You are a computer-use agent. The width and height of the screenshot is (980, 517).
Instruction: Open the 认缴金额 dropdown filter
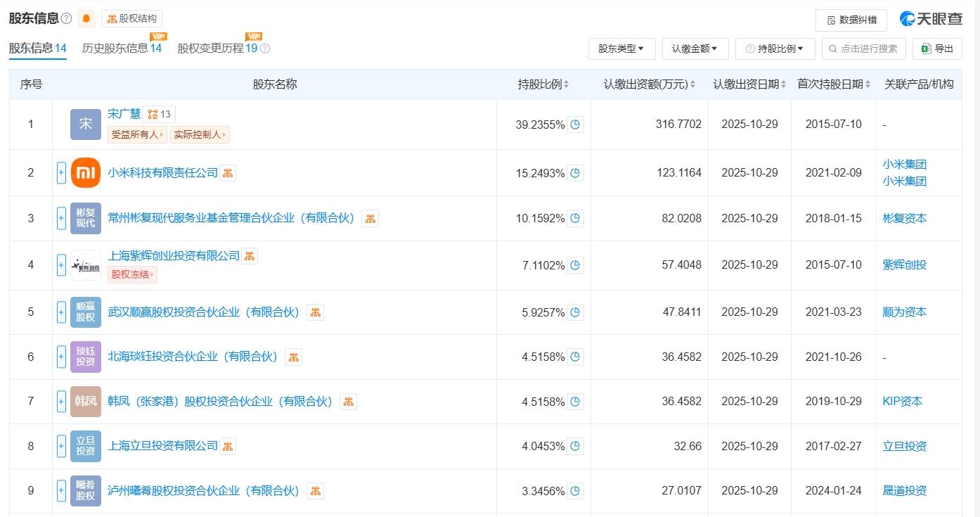pyautogui.click(x=695, y=49)
